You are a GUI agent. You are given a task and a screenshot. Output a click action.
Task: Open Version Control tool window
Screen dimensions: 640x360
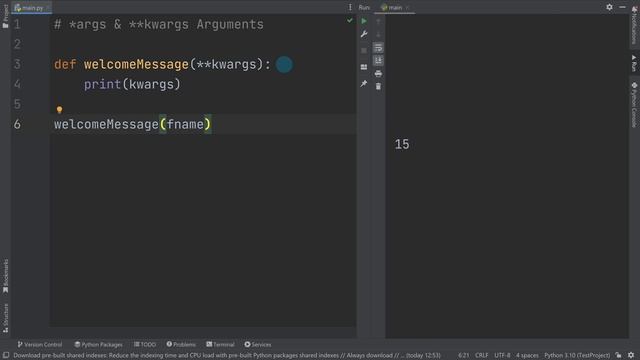coord(40,344)
